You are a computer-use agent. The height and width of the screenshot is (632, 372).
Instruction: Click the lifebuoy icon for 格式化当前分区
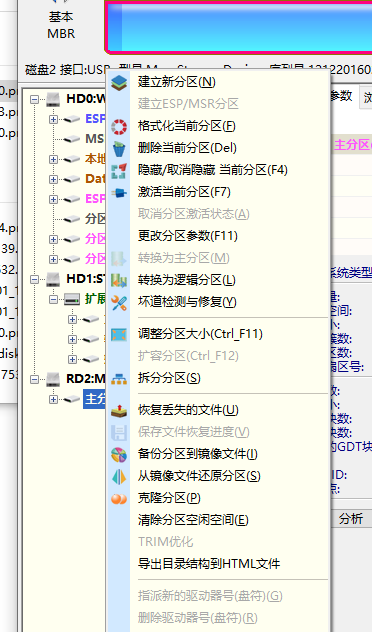click(x=119, y=127)
